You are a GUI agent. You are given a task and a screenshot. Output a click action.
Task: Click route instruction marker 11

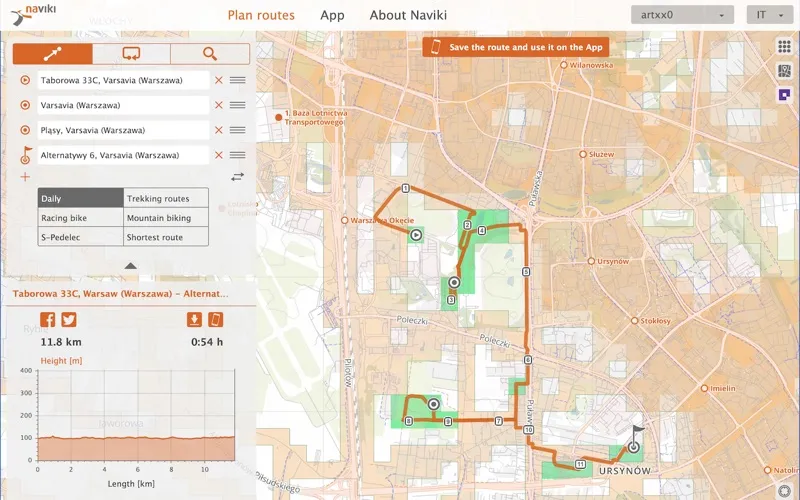tap(580, 464)
